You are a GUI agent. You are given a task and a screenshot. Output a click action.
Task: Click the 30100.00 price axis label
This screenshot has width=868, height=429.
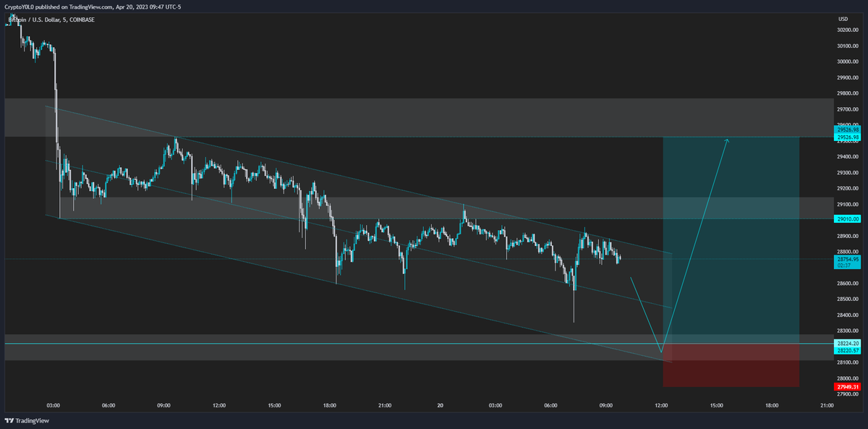[848, 46]
